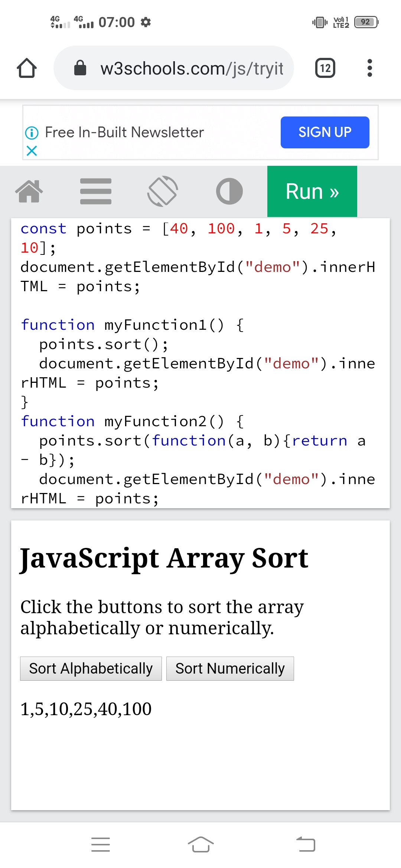Tap the Android recent apps navigation button

pyautogui.click(x=101, y=845)
